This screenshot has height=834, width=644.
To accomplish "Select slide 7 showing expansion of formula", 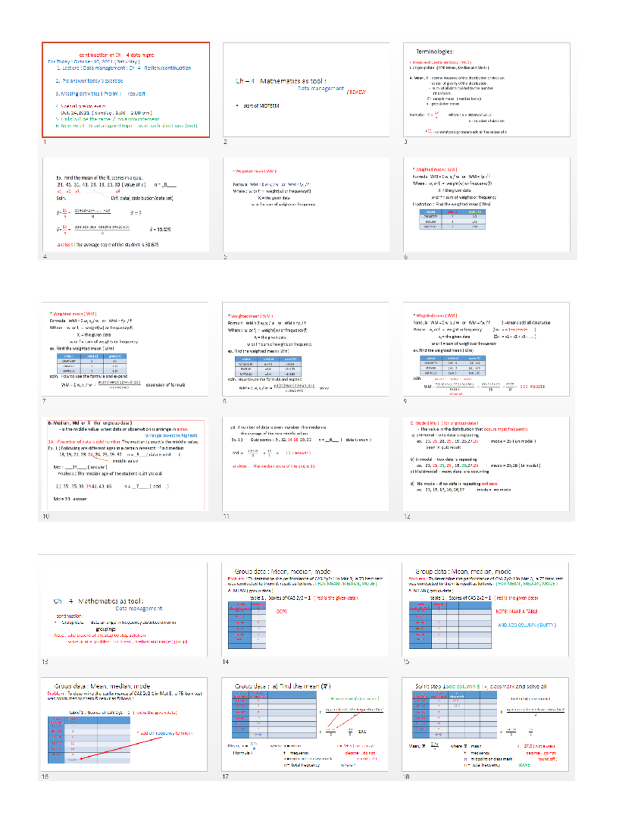I will coord(126,349).
